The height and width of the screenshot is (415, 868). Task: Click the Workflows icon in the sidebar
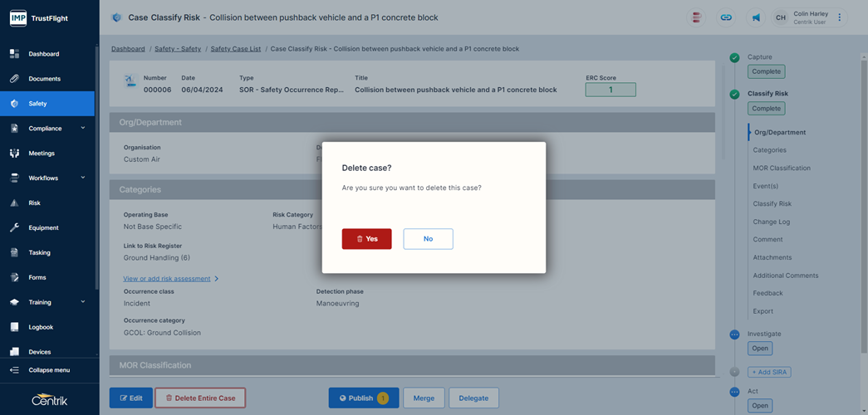click(15, 178)
